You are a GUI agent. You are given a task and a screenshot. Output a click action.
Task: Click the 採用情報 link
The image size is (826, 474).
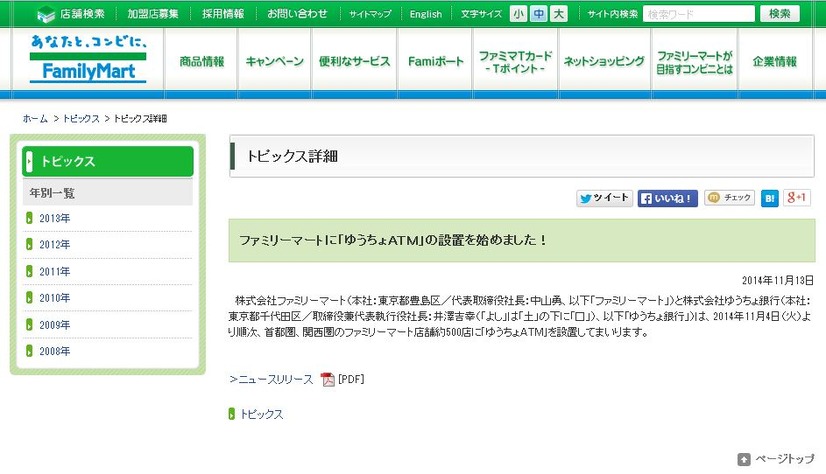pyautogui.click(x=223, y=14)
